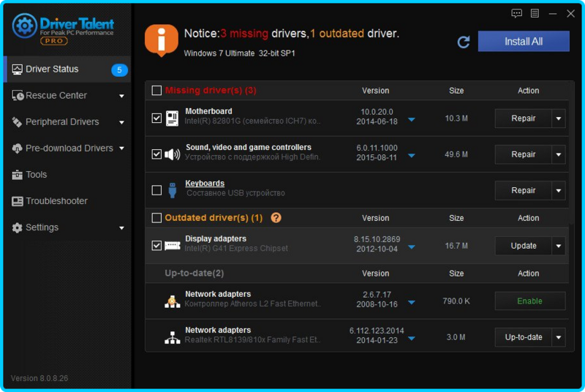This screenshot has height=392, width=585.
Task: Expand Sound controllers version dropdown arrow
Action: point(412,156)
